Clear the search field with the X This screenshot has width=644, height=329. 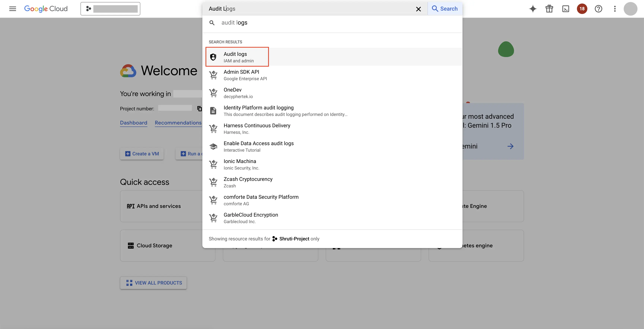(x=418, y=9)
